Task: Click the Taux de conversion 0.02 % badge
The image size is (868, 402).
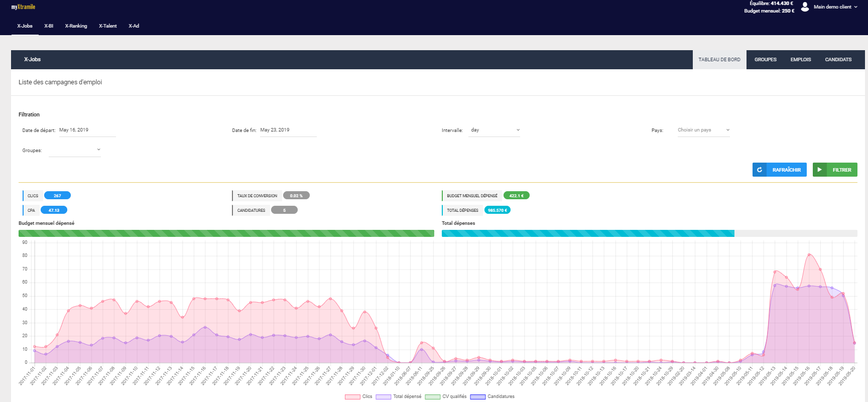Action: point(296,196)
